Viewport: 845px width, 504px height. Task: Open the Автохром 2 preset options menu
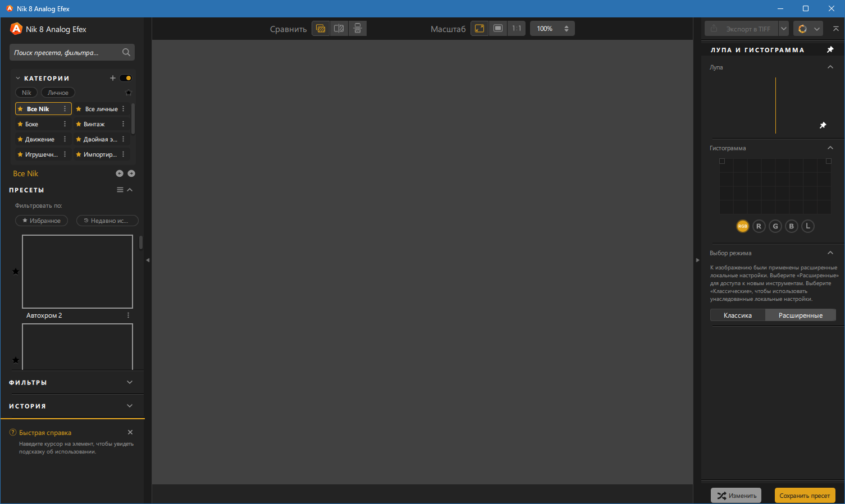[129, 315]
